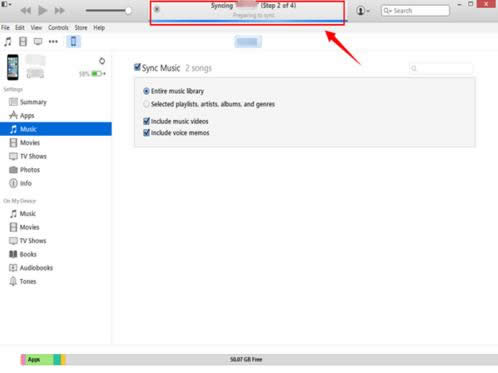498x373 pixels.
Task: Open Info settings item
Action: click(x=56, y=183)
